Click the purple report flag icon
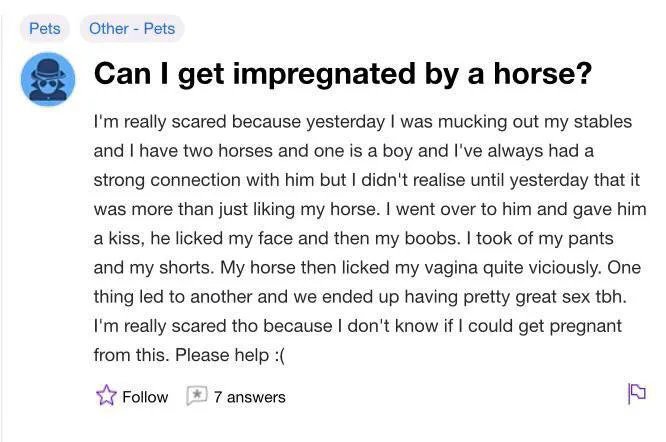The image size is (666, 442). [x=636, y=394]
